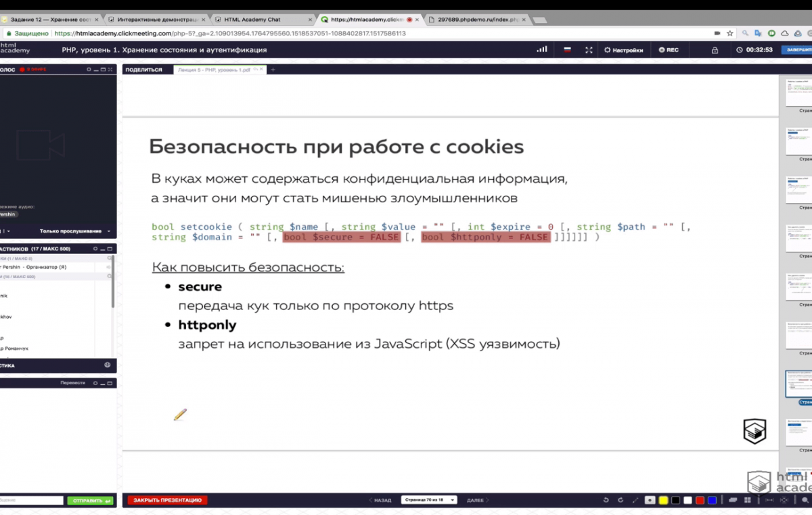Screen dimensions: 812x515
Task: Choose the gray dot brush-size swatch
Action: (650, 500)
